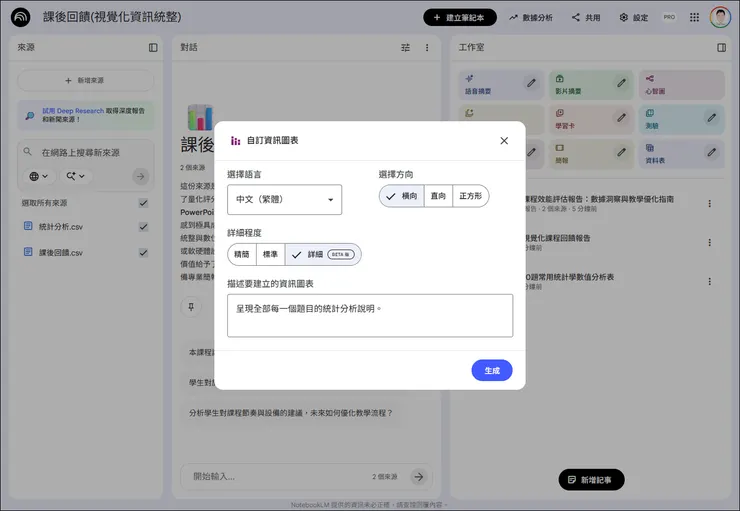Uncheck the 課後回饋.csv source

pyautogui.click(x=143, y=252)
